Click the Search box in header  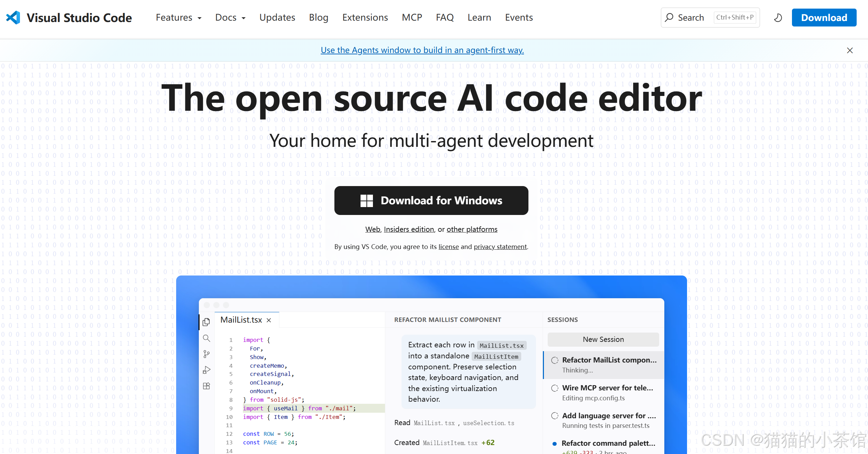tap(710, 18)
